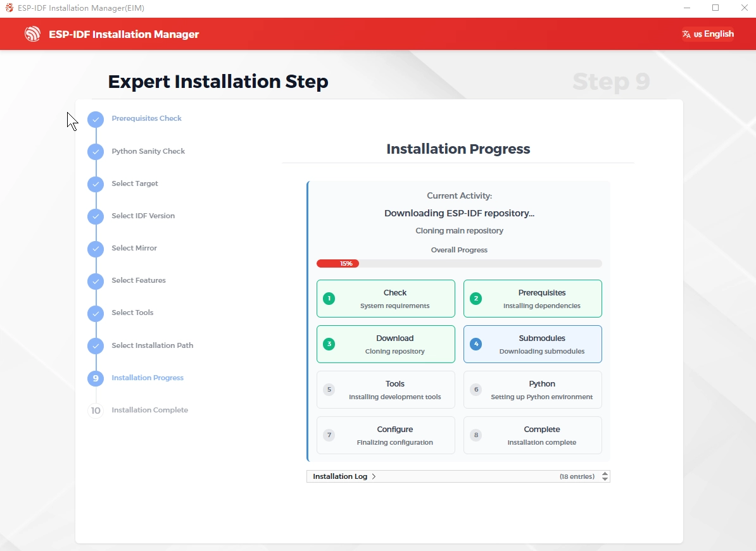Go to Select Target step label
This screenshot has height=551, width=756.
pos(134,183)
